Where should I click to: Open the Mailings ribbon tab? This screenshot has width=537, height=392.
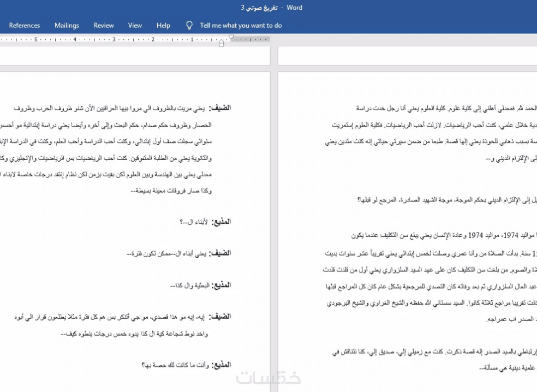point(67,25)
